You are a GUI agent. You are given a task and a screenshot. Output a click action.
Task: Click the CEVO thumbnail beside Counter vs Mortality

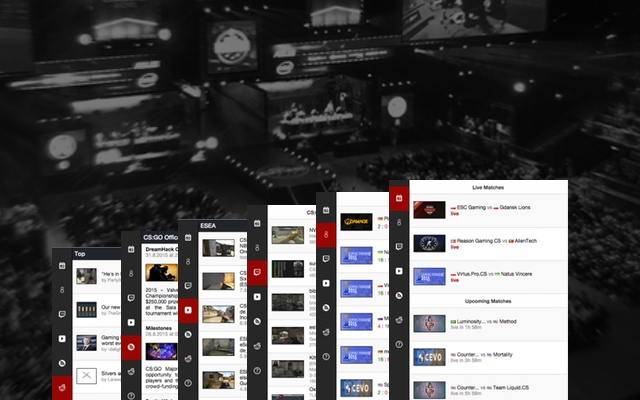[x=429, y=357]
